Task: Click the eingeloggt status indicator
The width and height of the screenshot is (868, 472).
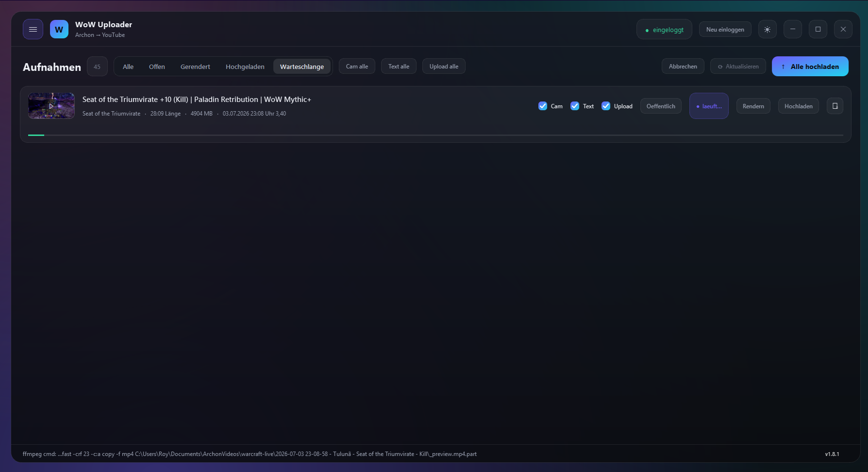Action: [664, 30]
